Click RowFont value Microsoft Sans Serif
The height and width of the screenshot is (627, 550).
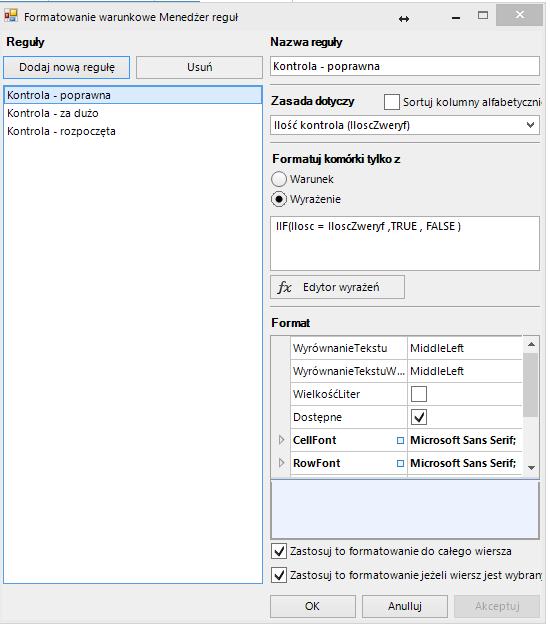[465, 463]
